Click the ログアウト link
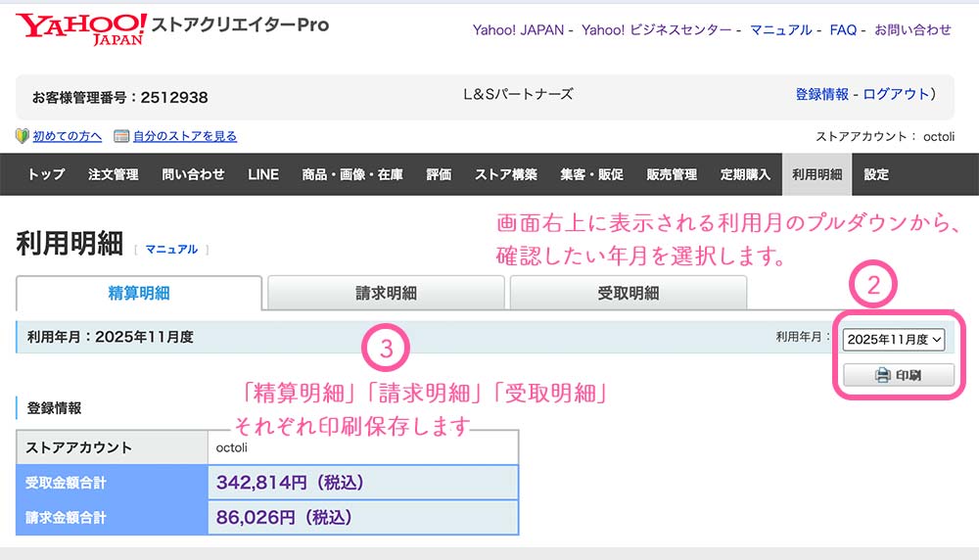Screen dimensions: 979x560 897,94
